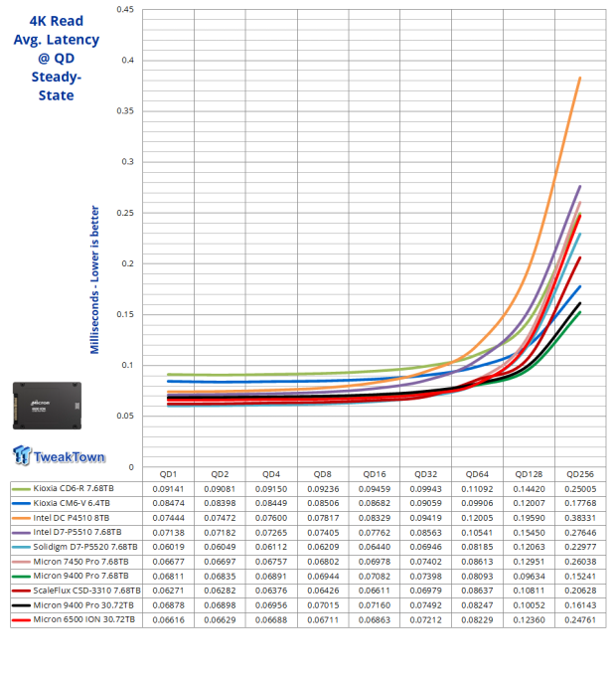Select the 'Micron 6500 ION 30.72TB' label
The image size is (616, 678).
pyautogui.click(x=84, y=619)
